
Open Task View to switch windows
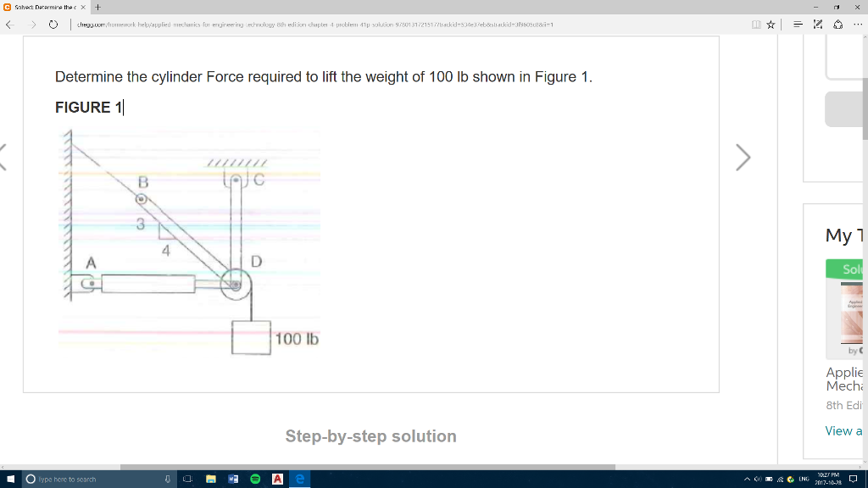coord(188,479)
